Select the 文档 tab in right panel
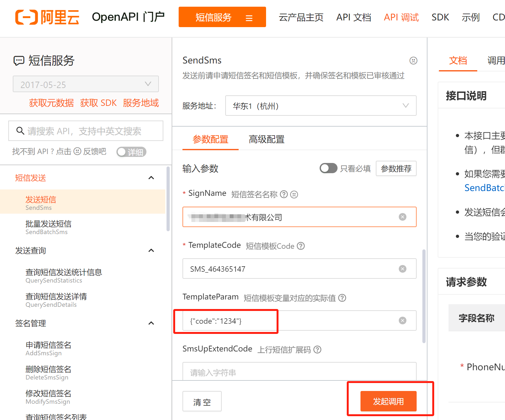Viewport: 505px width, 420px height. [458, 61]
